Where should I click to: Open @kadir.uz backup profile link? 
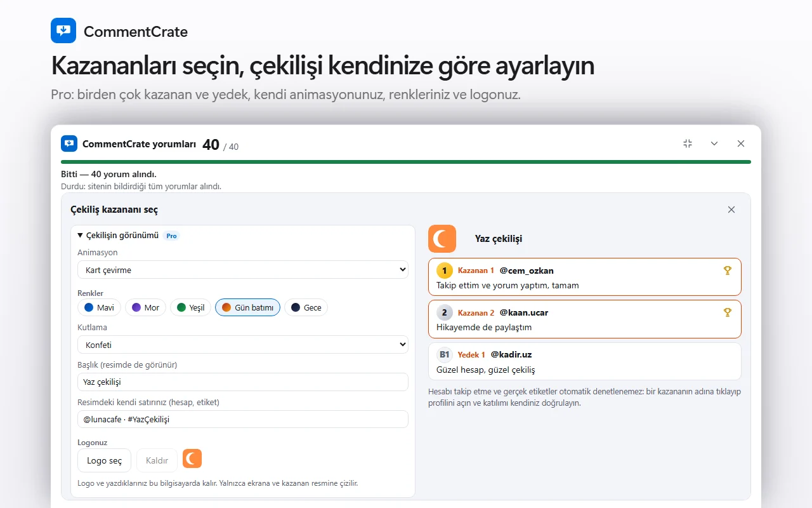(511, 354)
